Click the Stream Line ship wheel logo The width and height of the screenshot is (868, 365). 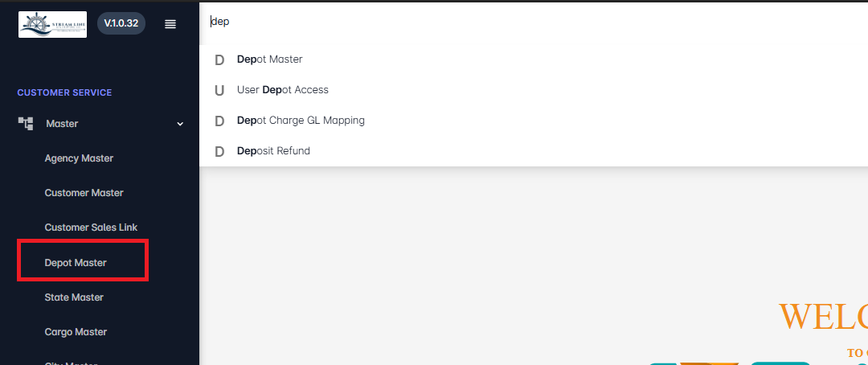(x=52, y=24)
